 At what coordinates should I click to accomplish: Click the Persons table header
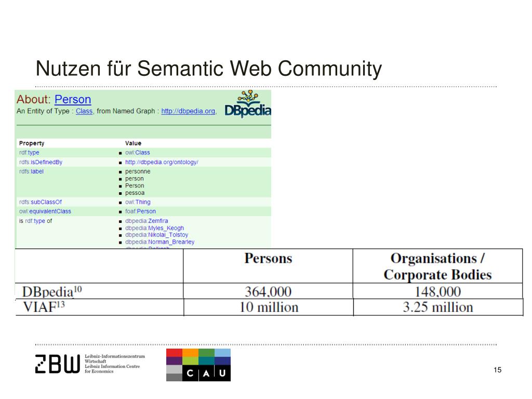[x=268, y=259]
